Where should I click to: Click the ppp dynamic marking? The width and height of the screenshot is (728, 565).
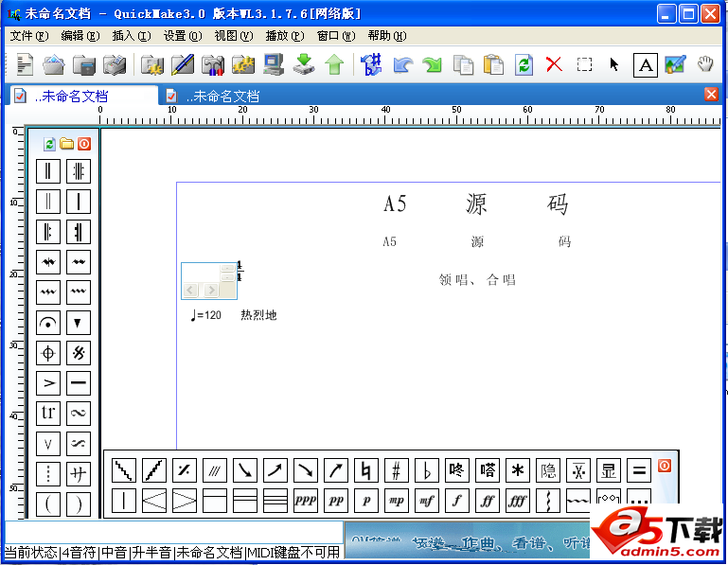(x=306, y=501)
